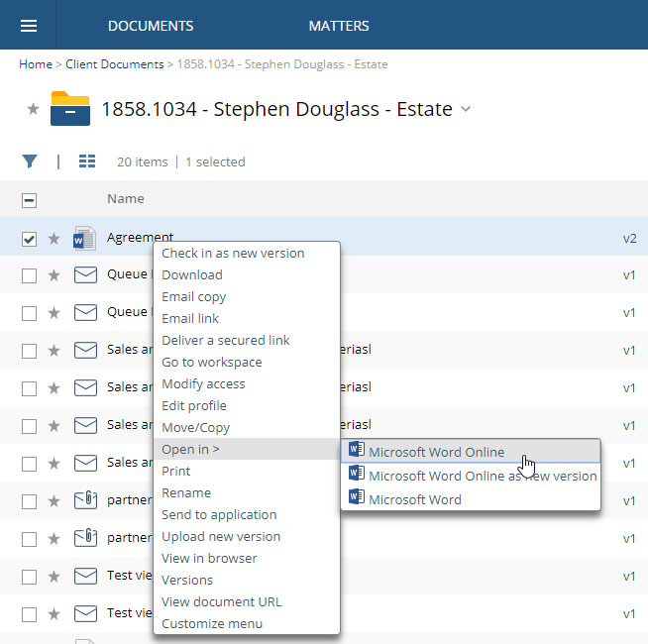The width and height of the screenshot is (648, 644).
Task: Click the blue folder icon in header
Action: (x=69, y=108)
